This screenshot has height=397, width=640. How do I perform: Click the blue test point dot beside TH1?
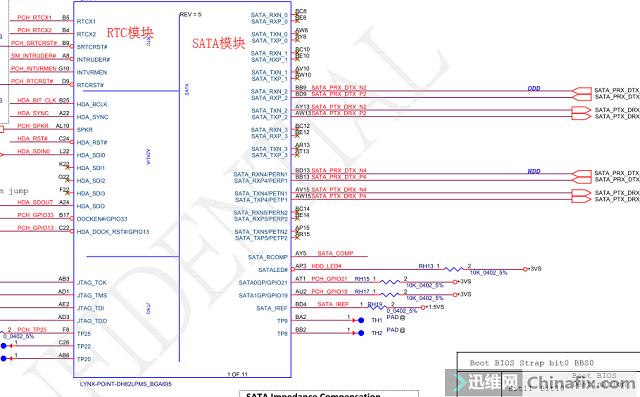click(x=361, y=321)
